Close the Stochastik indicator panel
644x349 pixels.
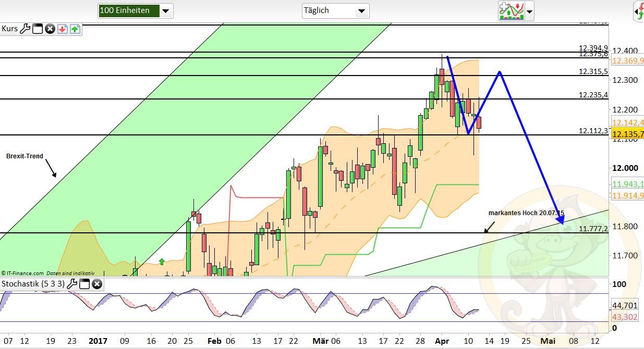point(97,284)
